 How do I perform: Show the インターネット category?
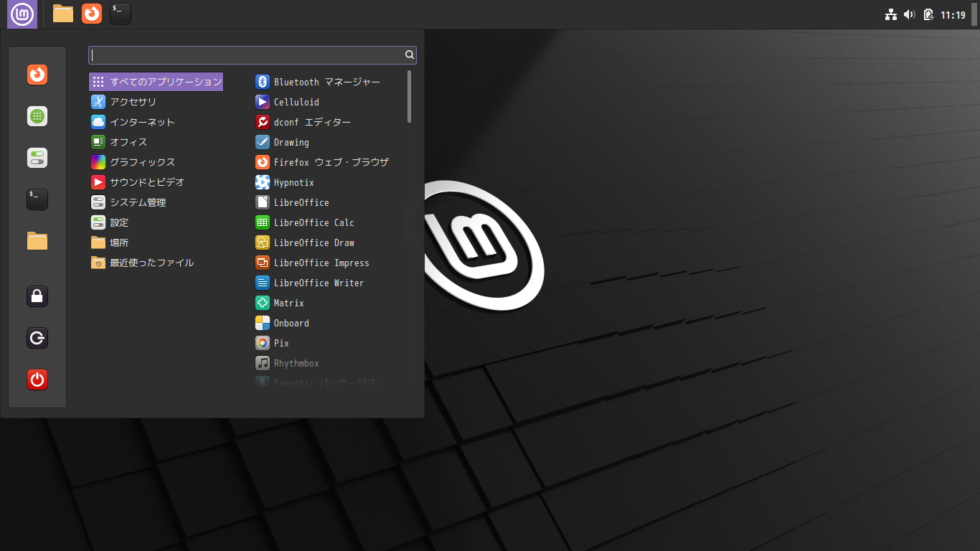[x=156, y=122]
